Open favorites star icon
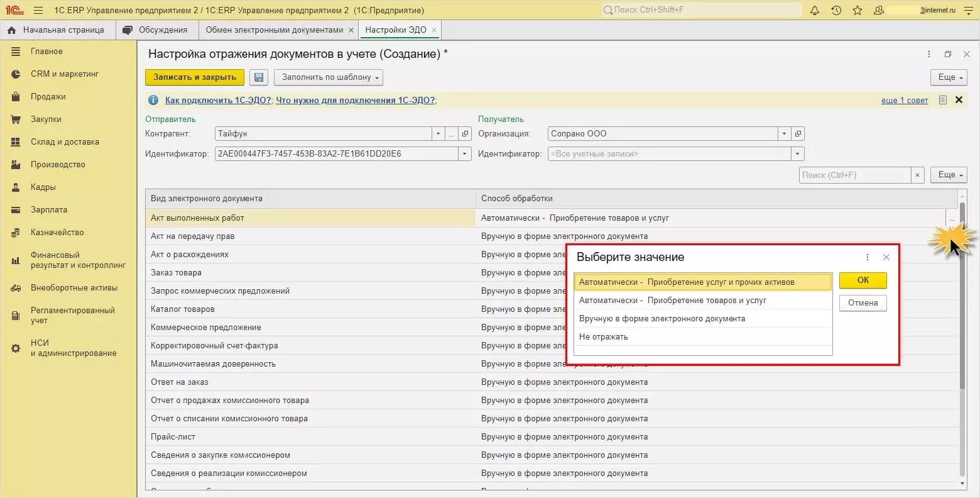980x498 pixels. click(857, 11)
